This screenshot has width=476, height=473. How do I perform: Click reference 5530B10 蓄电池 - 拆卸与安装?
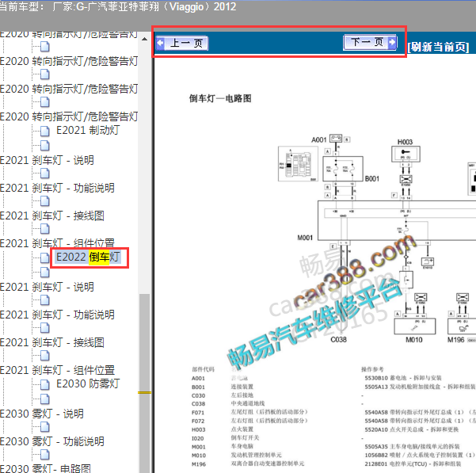tap(403, 378)
